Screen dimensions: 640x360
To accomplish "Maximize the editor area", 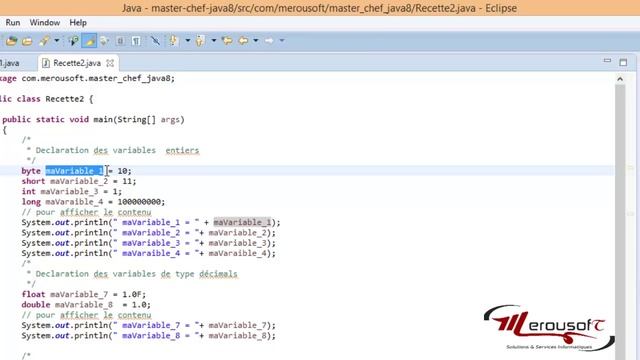I will tap(623, 62).
